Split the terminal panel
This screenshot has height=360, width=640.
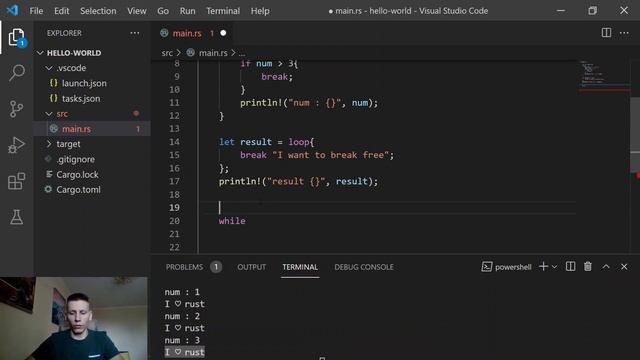point(570,267)
